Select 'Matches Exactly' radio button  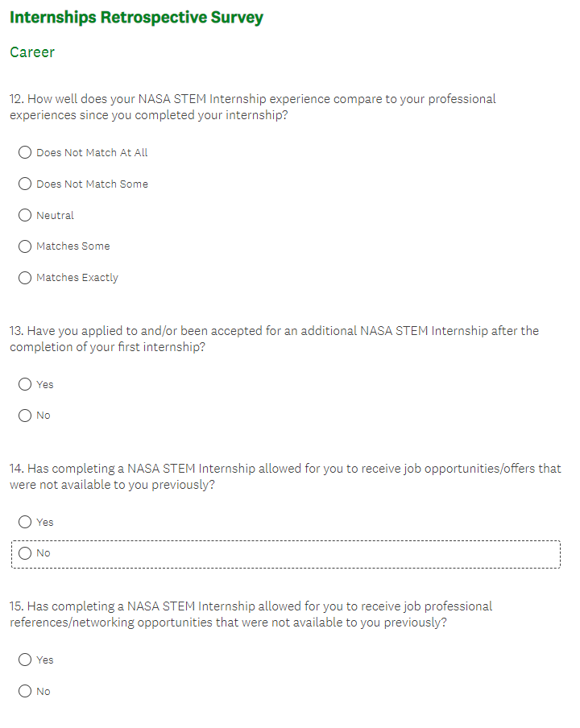pos(25,278)
